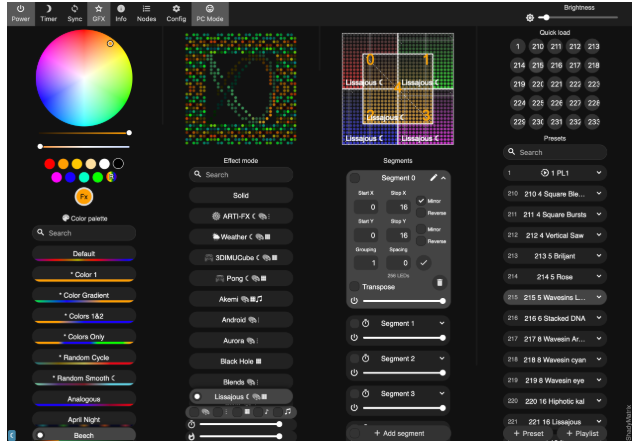Expand preset 213 5 Brilljant
Image resolution: width=633 pixels, height=442 pixels.
point(599,256)
